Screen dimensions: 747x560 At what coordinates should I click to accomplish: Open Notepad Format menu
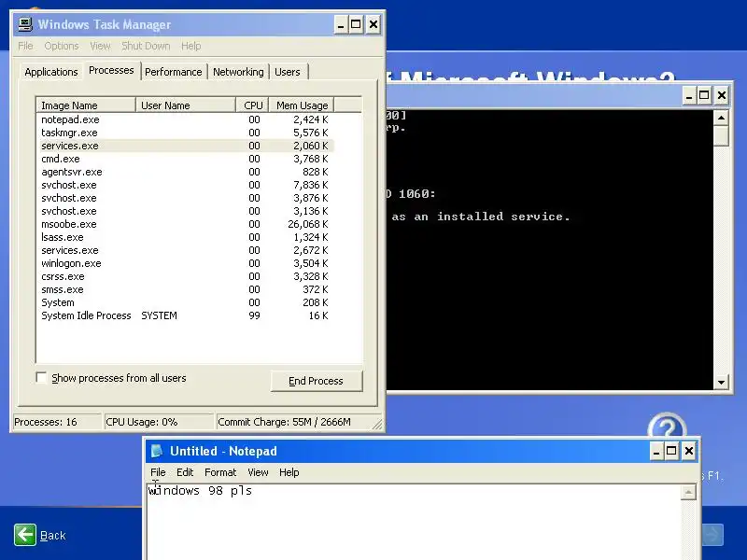point(220,472)
